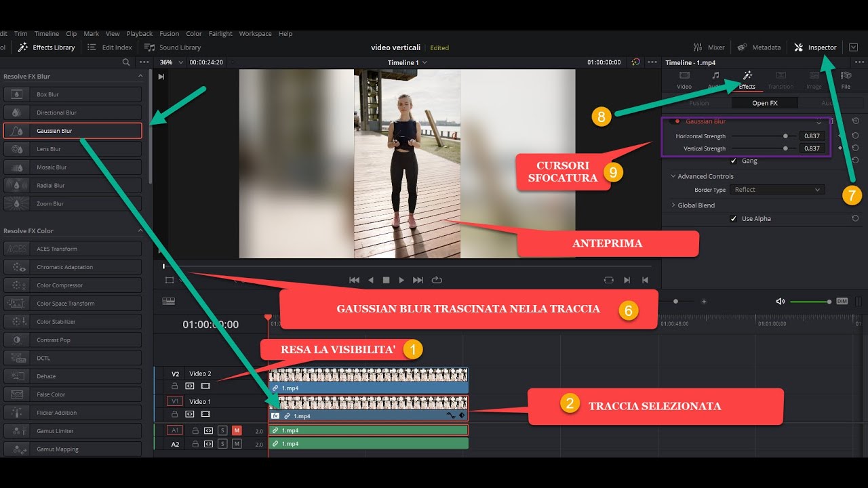Toggle the Inspector panel

coord(815,47)
